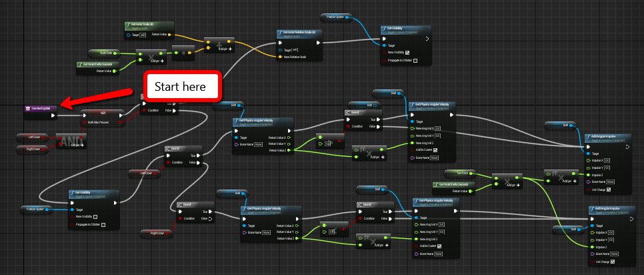644x275 pixels.
Task: Check Propagate to Children on upper Set Visibility node
Action: click(415, 61)
